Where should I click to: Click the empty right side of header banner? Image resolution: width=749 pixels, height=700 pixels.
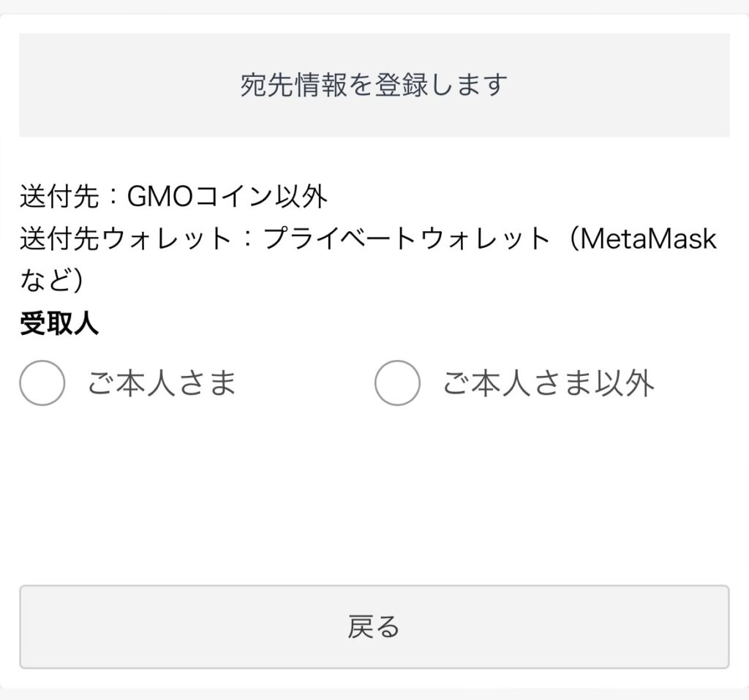pos(629,85)
